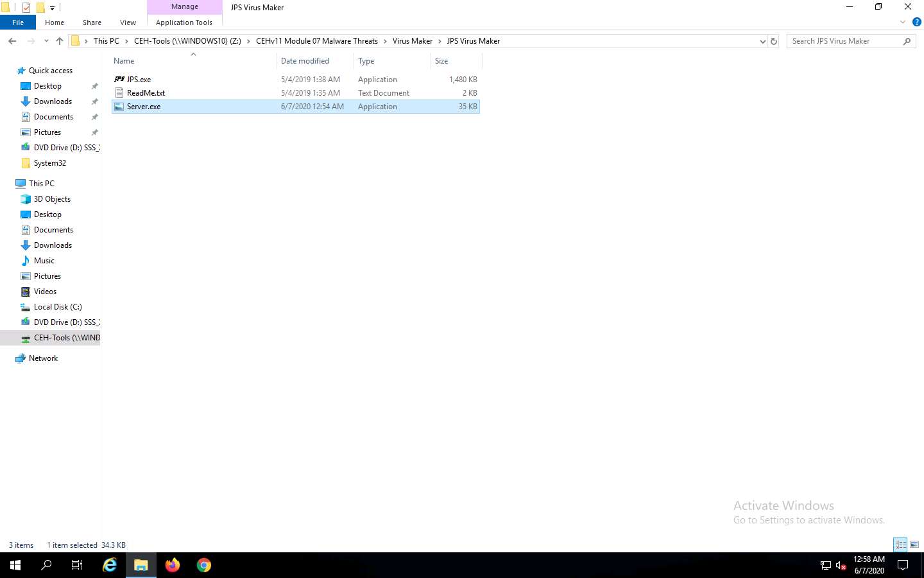The height and width of the screenshot is (578, 924).
Task: Click the Properties quick access toolbar icon
Action: click(x=26, y=8)
